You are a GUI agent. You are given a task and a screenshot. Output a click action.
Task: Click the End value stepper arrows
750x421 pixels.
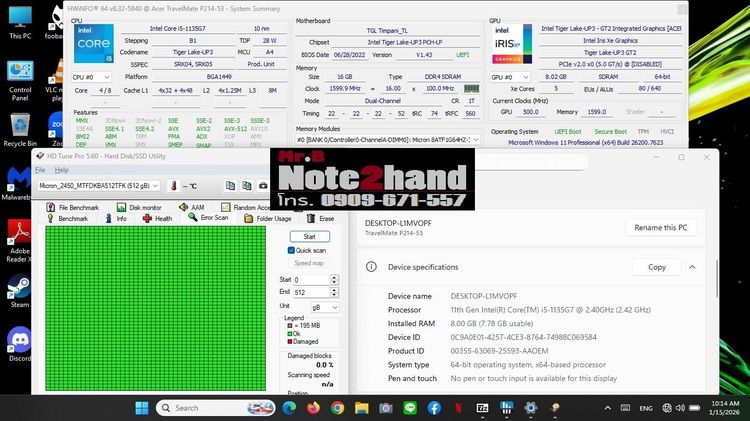coord(334,292)
